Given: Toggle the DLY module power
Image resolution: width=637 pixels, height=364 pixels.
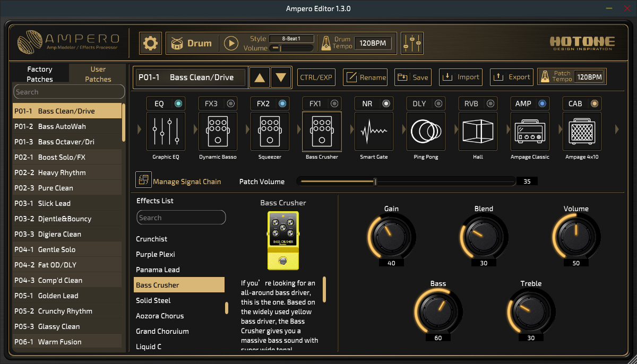Looking at the screenshot, I should coord(438,103).
